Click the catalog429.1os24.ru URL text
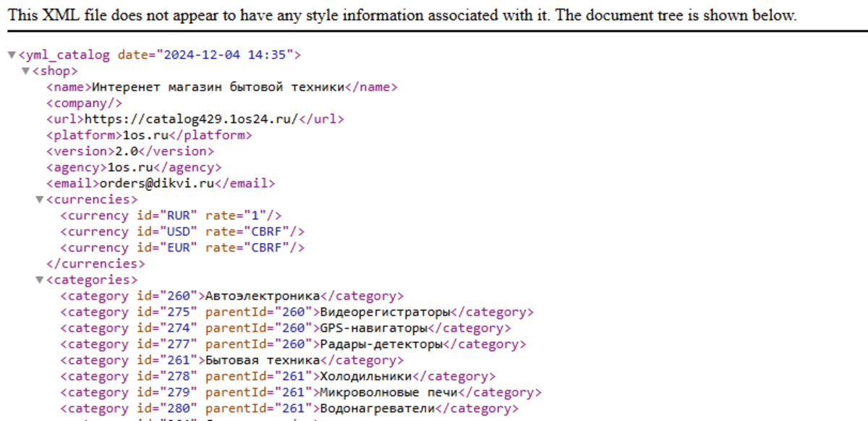The width and height of the screenshot is (868, 421). 191,119
